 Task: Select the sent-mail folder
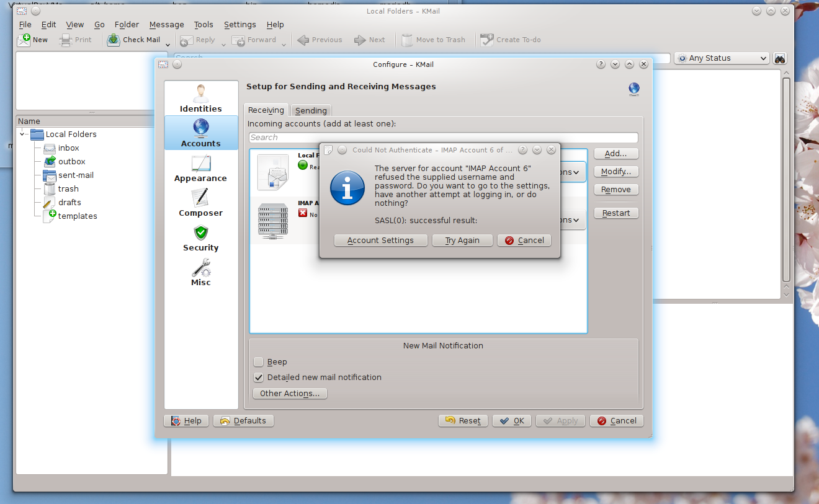(x=76, y=175)
